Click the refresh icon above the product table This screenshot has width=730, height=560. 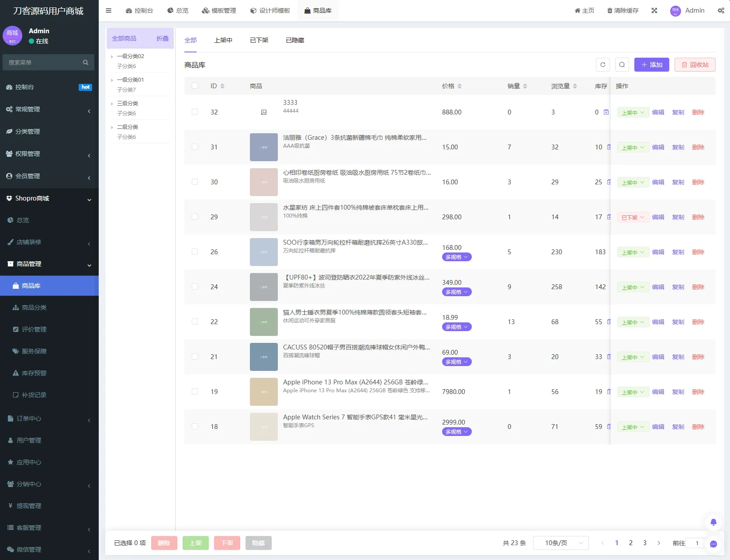603,65
